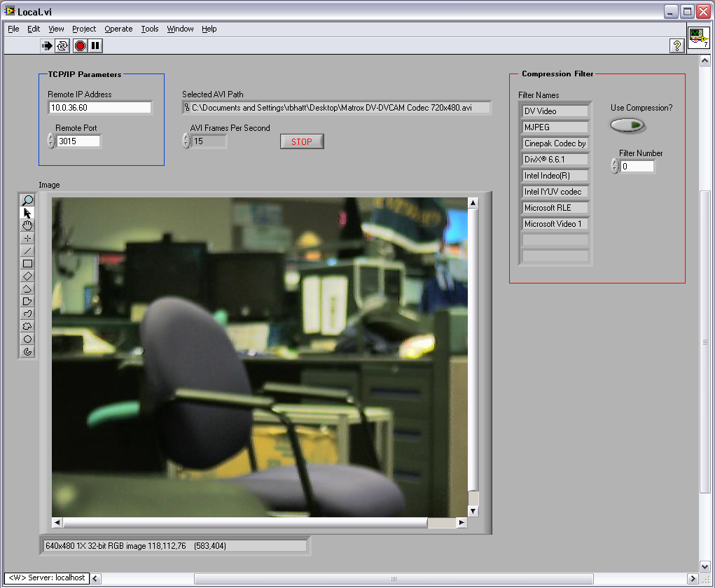The height and width of the screenshot is (588, 715).
Task: Pause the VI with the Pause button
Action: point(96,45)
